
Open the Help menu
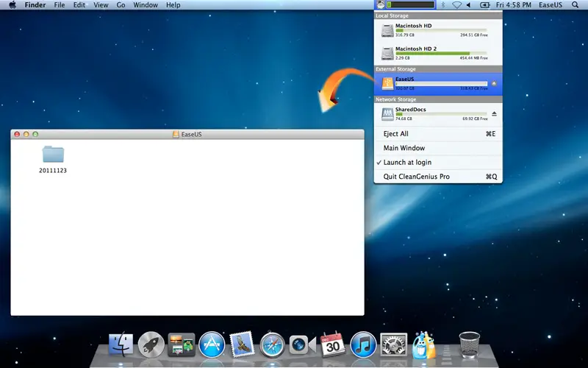(173, 5)
